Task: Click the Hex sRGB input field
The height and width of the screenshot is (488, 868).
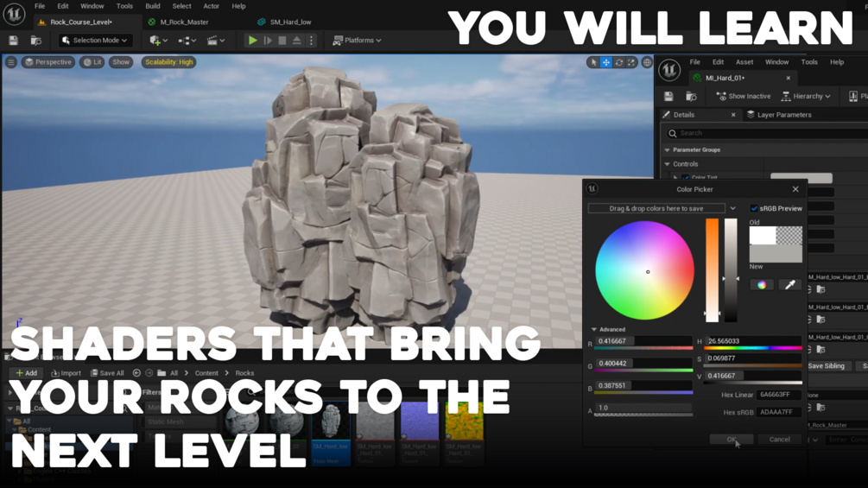Action: point(779,412)
